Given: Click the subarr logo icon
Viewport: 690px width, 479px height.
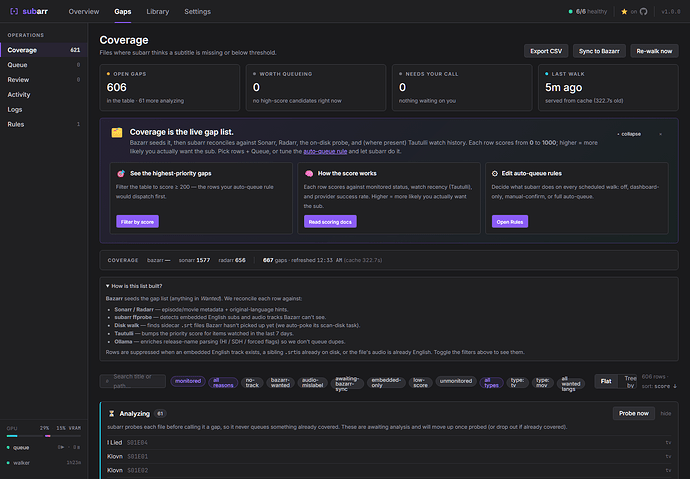Looking at the screenshot, I should 14,11.
